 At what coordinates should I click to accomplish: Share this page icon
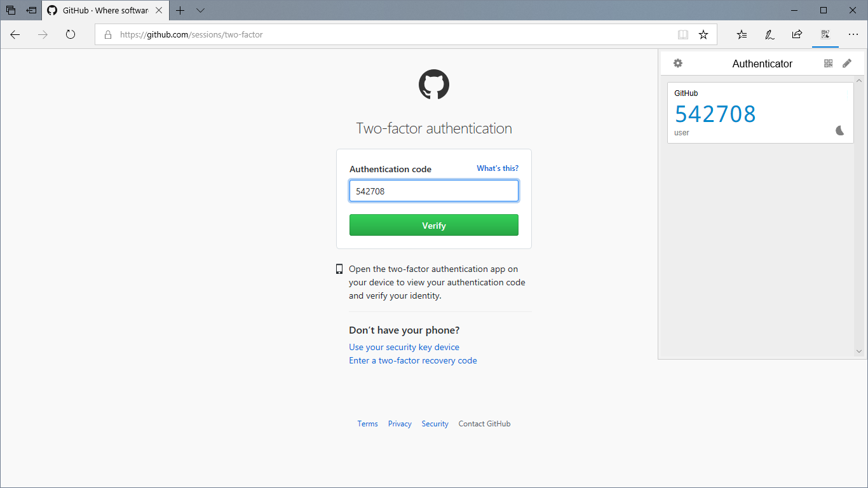[x=797, y=34]
